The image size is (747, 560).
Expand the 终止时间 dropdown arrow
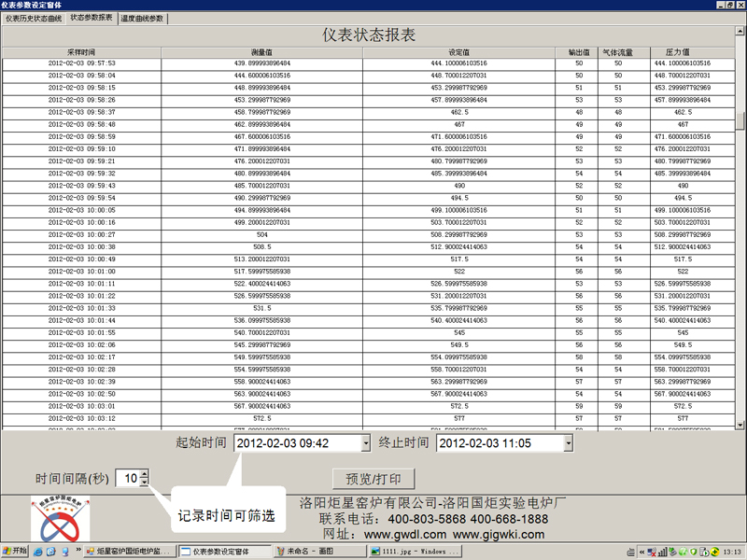567,443
